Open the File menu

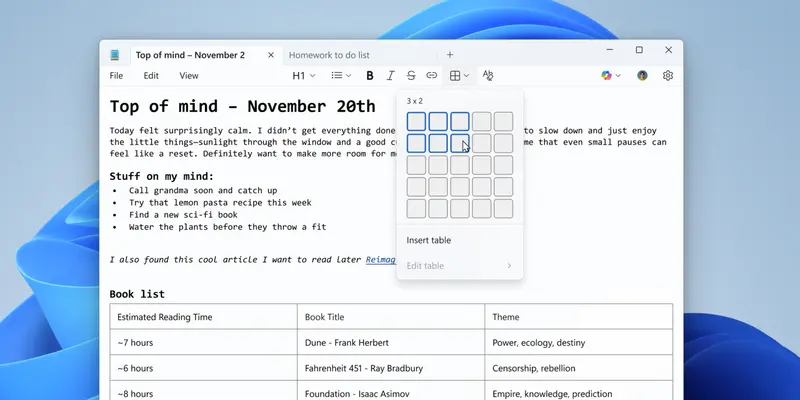coord(117,75)
